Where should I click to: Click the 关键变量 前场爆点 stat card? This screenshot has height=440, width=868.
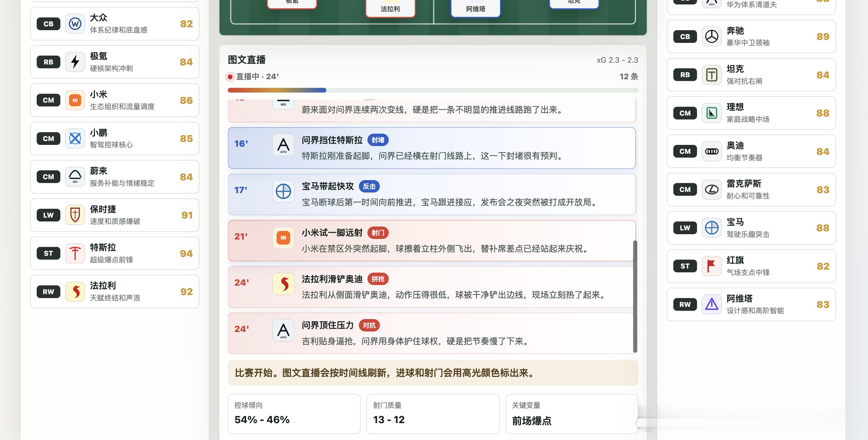tap(572, 414)
